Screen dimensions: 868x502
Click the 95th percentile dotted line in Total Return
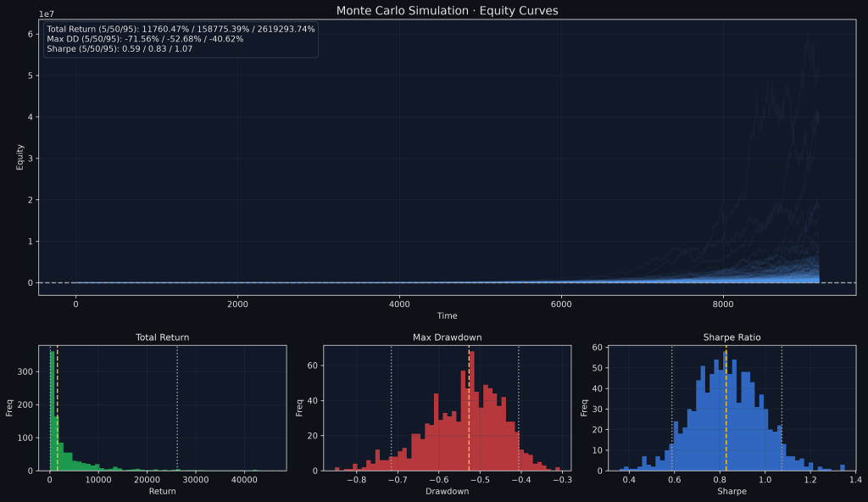(x=177, y=408)
